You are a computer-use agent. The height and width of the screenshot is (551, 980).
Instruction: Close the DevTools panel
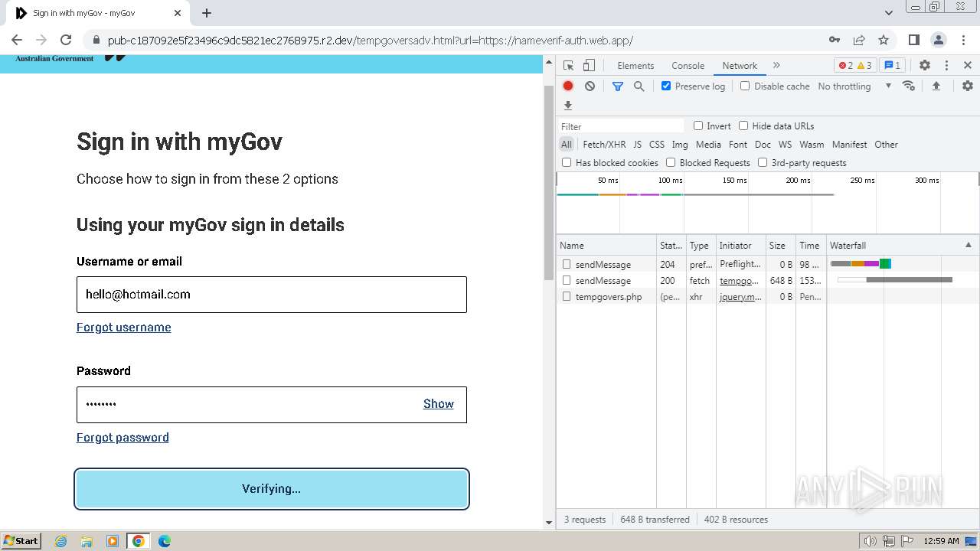coord(968,66)
